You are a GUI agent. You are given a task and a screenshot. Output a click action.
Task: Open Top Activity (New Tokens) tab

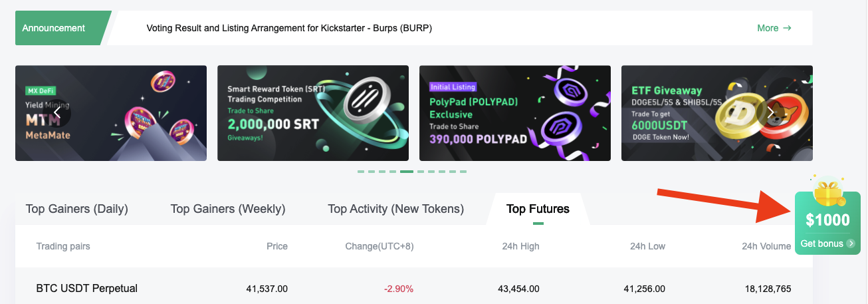[x=395, y=209]
